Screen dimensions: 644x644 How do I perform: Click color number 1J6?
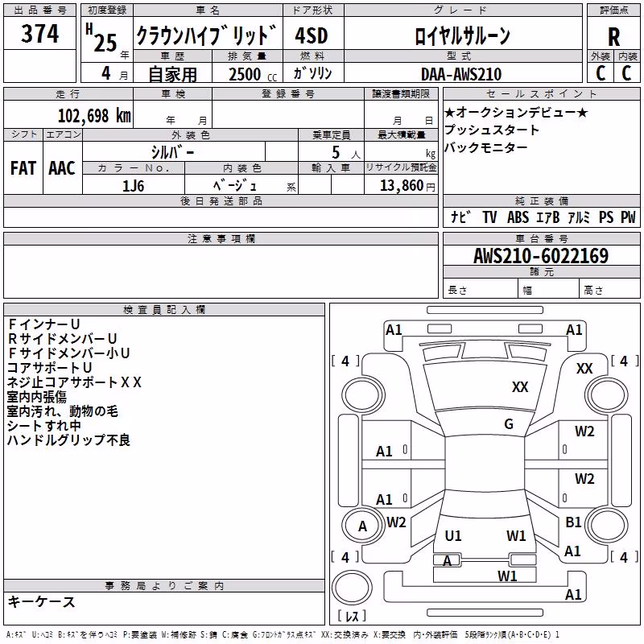click(133, 186)
